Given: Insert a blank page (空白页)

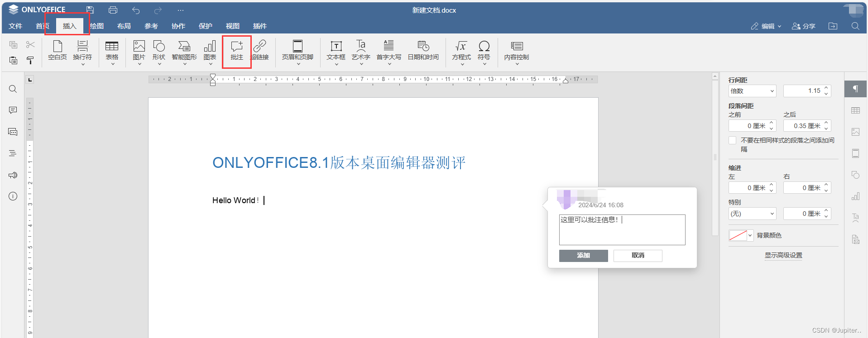Looking at the screenshot, I should click(58, 50).
